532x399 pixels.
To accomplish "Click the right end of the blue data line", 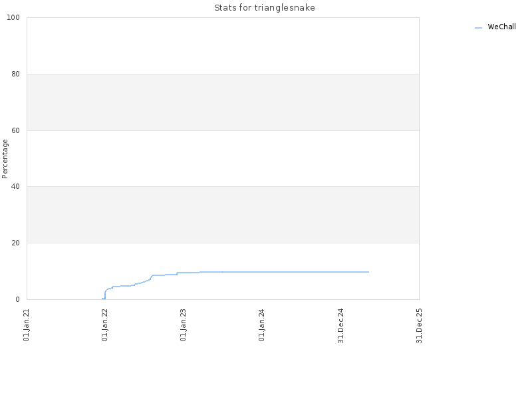I will point(368,272).
